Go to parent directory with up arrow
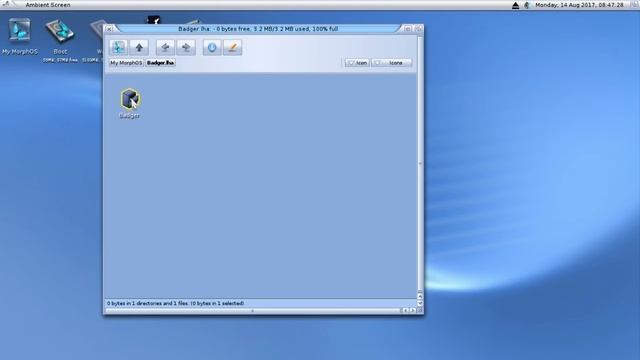Image resolution: width=640 pixels, height=360 pixels. [x=139, y=47]
